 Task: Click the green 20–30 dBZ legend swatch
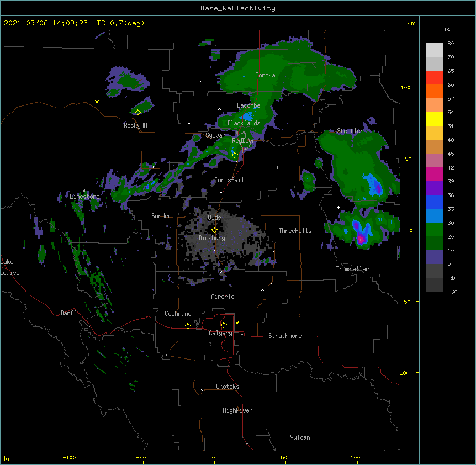click(x=434, y=230)
